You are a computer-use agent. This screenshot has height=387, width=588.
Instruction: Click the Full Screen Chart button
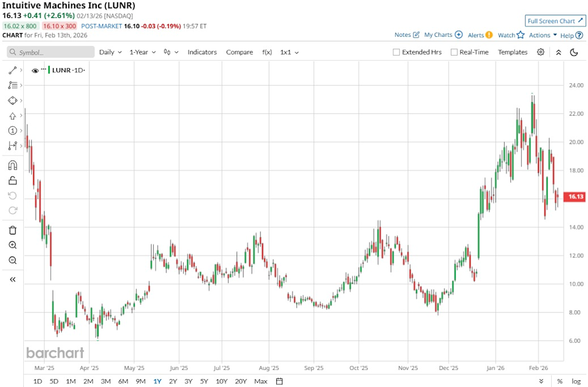coord(555,21)
